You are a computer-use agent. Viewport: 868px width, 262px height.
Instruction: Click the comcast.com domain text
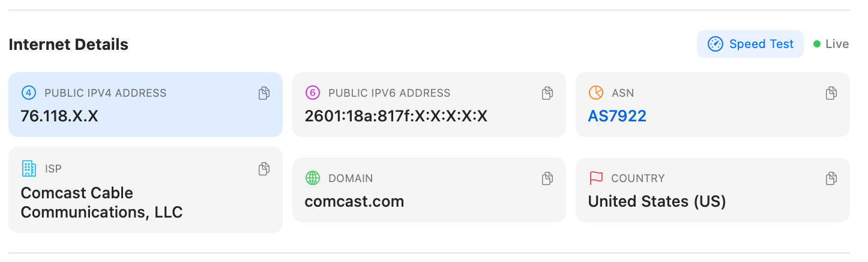(x=354, y=201)
